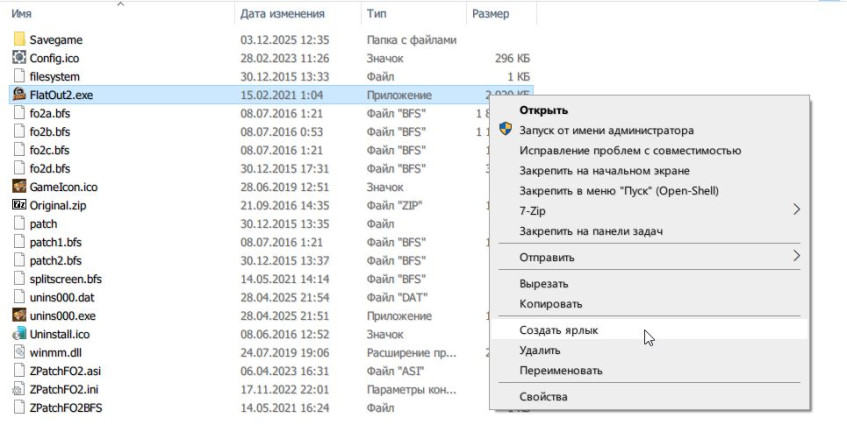Screen dimensions: 847x425
Task: Select the winmm.dll file name
Action: pyautogui.click(x=56, y=353)
